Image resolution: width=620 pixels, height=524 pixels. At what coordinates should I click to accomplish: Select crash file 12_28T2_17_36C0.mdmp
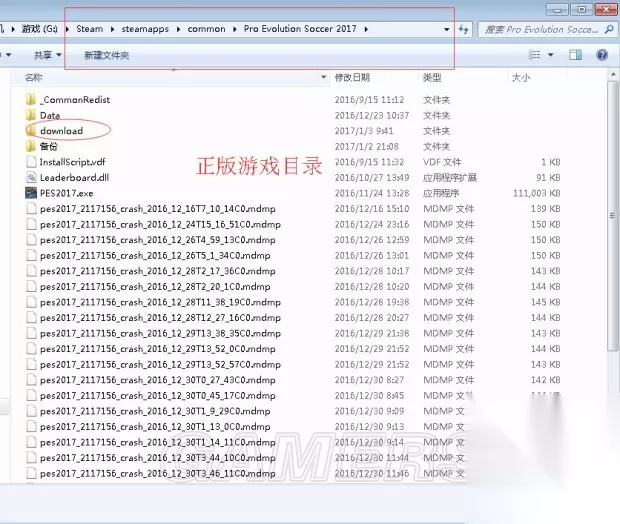point(151,271)
